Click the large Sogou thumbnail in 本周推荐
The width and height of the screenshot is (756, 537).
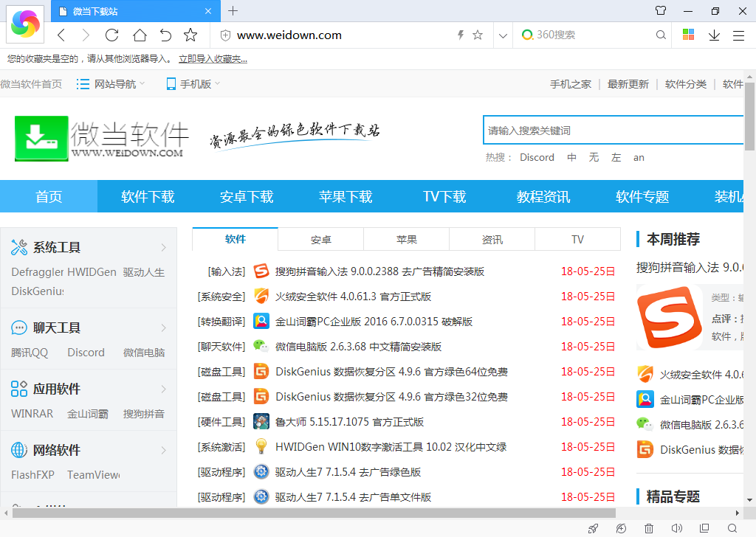pyautogui.click(x=670, y=317)
